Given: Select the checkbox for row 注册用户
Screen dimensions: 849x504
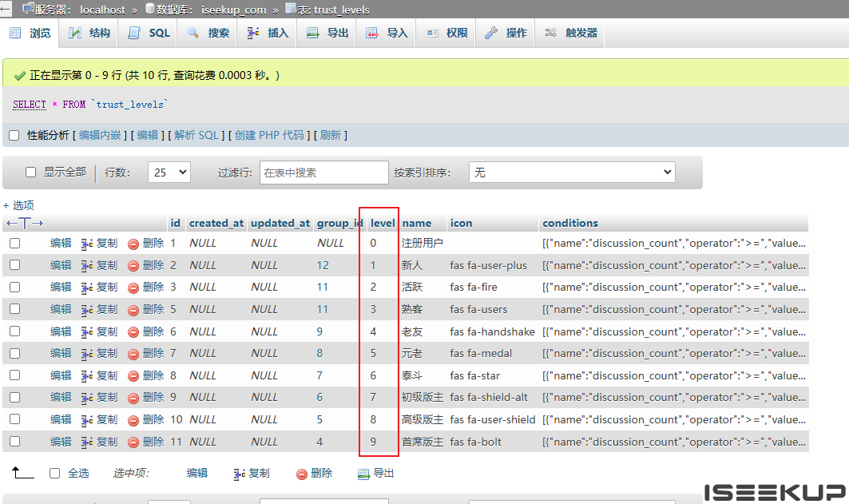Looking at the screenshot, I should 14,243.
